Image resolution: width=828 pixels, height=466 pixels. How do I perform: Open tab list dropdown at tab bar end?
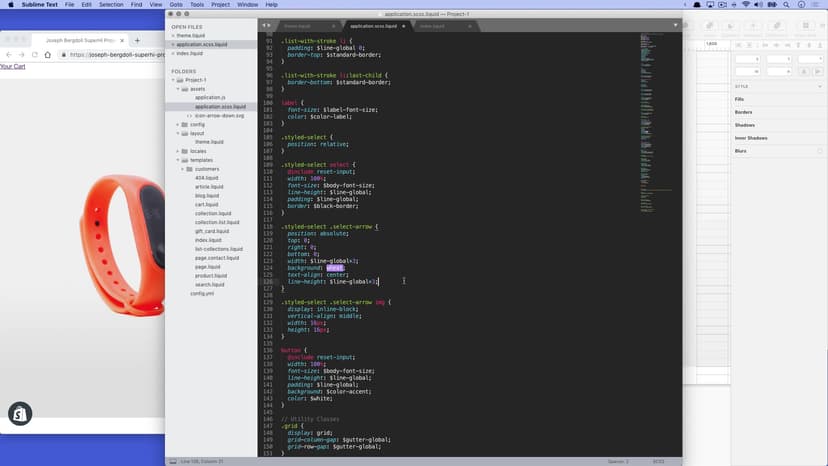coord(675,25)
